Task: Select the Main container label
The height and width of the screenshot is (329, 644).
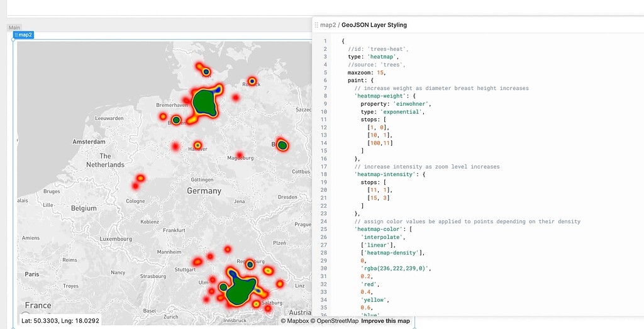Action: pyautogui.click(x=14, y=28)
